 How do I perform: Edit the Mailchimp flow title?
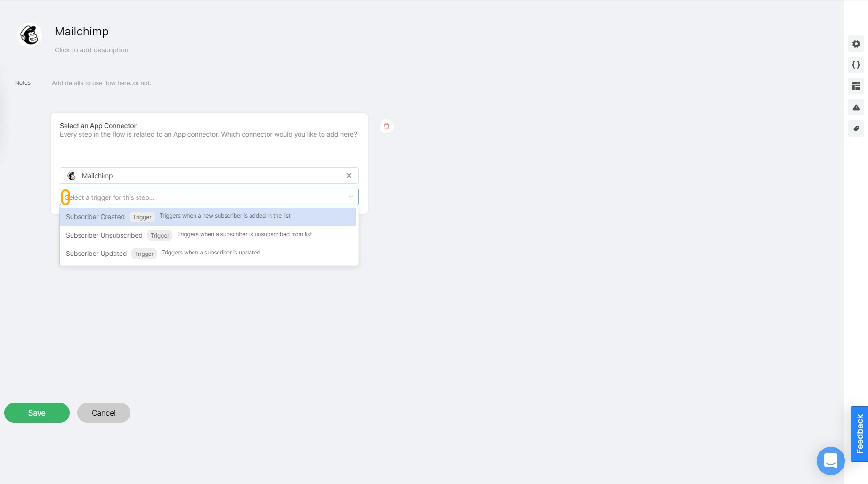(x=81, y=32)
